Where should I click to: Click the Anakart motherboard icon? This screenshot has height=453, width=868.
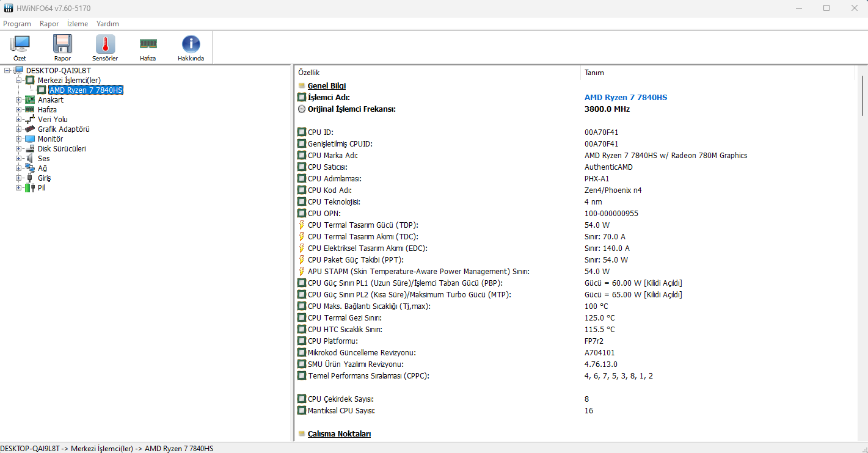coord(30,100)
